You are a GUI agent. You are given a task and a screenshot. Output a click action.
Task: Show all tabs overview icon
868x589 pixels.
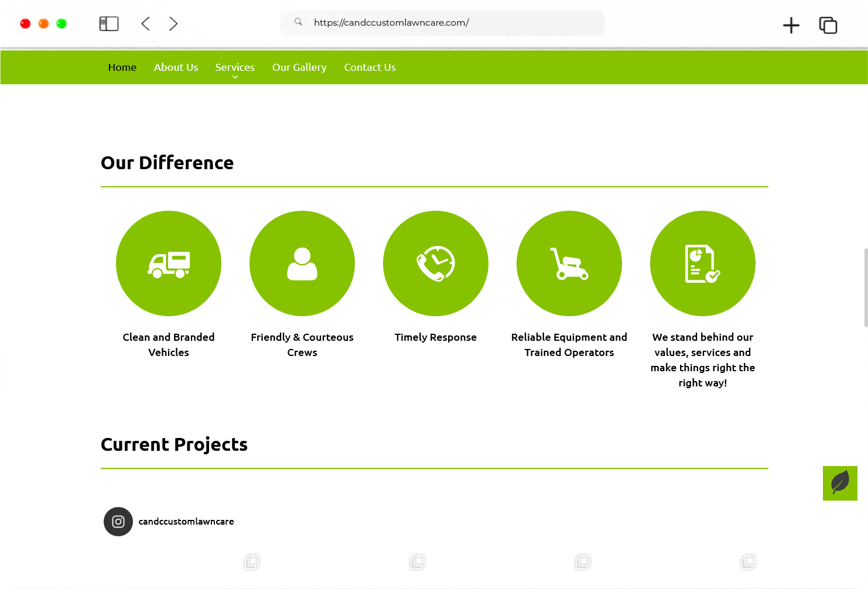pos(828,25)
